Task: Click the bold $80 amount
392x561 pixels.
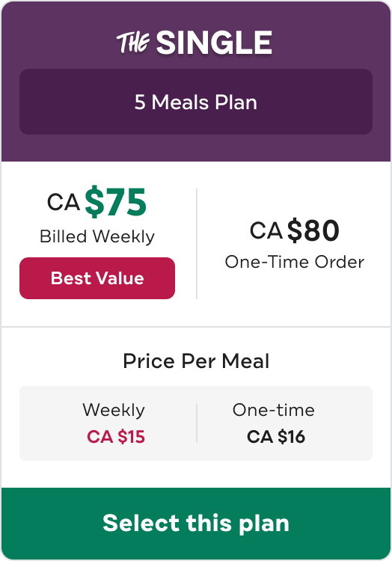Action: click(313, 230)
